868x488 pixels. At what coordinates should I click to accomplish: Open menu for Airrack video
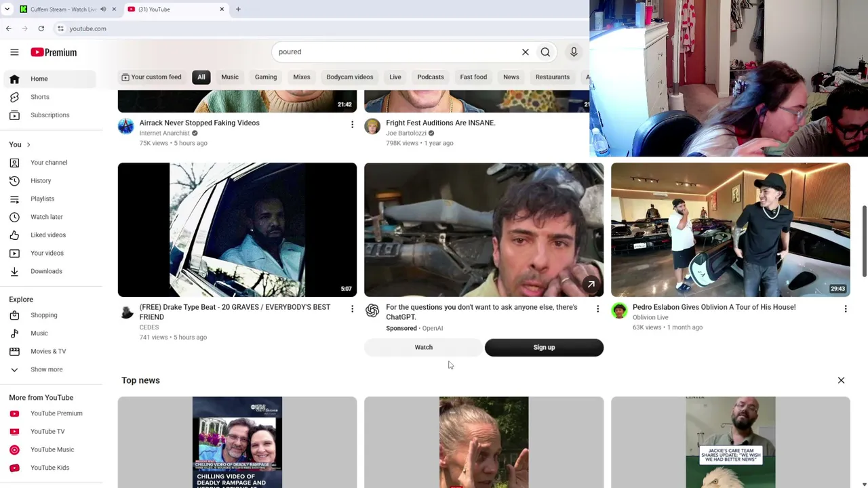coord(352,124)
